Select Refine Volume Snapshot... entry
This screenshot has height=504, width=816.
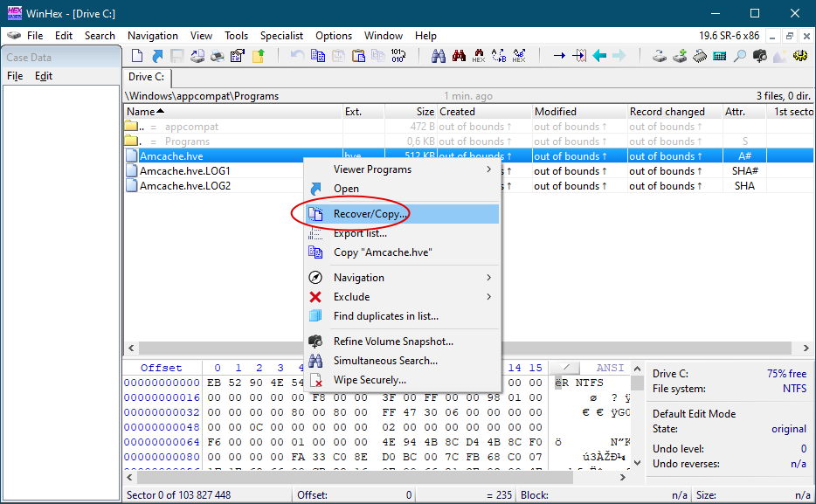click(x=402, y=342)
